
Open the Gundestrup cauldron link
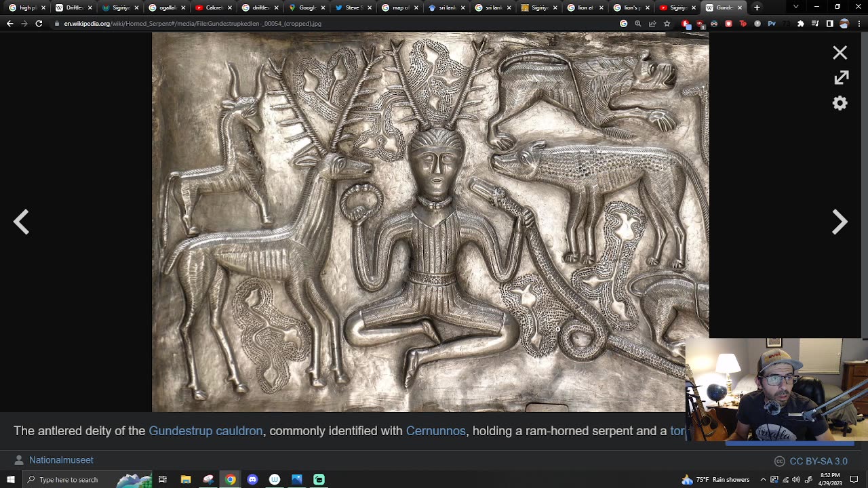205,431
